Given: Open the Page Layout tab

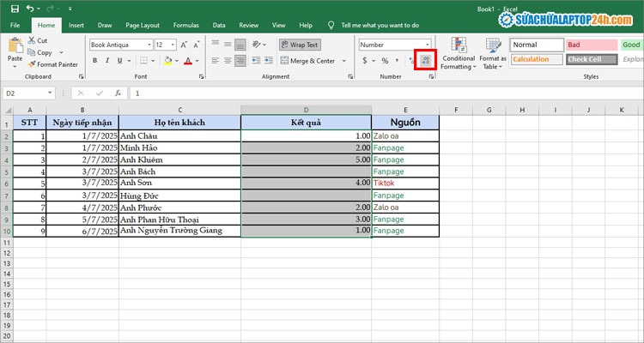Looking at the screenshot, I should click(x=142, y=25).
